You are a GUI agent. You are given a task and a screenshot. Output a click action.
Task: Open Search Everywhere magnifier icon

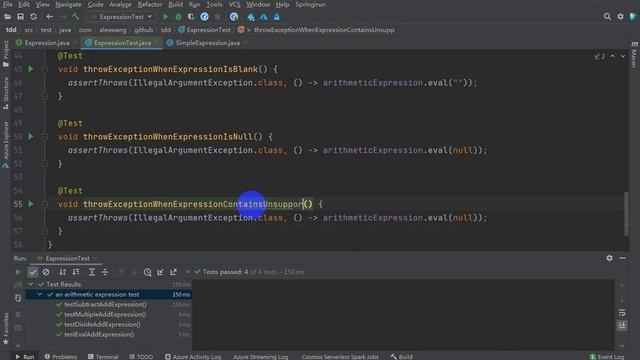click(x=607, y=17)
